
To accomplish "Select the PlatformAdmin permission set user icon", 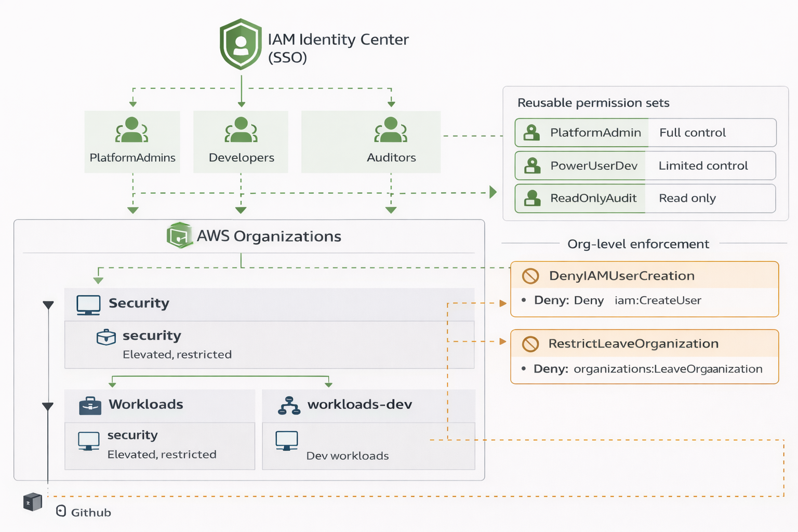I will [530, 132].
